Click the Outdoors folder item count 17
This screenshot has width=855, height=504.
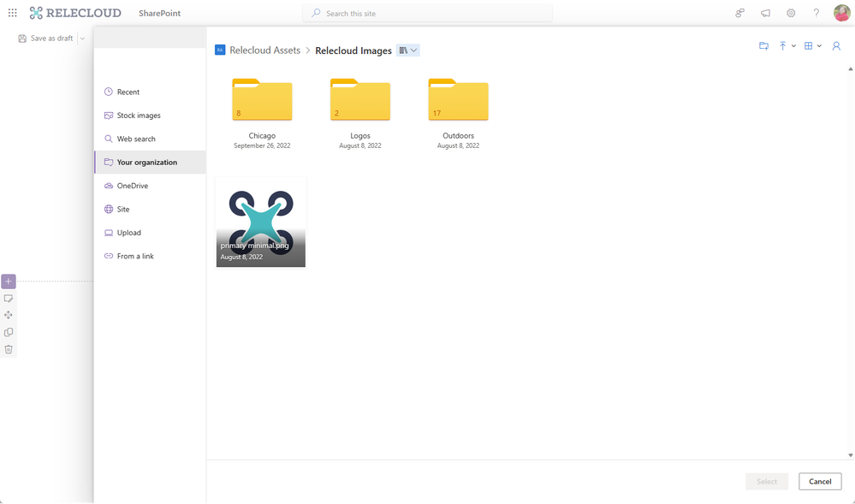[436, 114]
